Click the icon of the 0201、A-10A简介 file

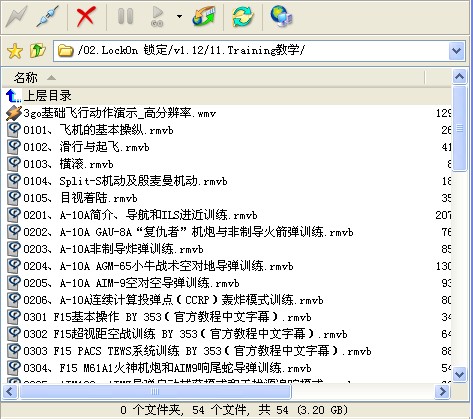click(14, 215)
